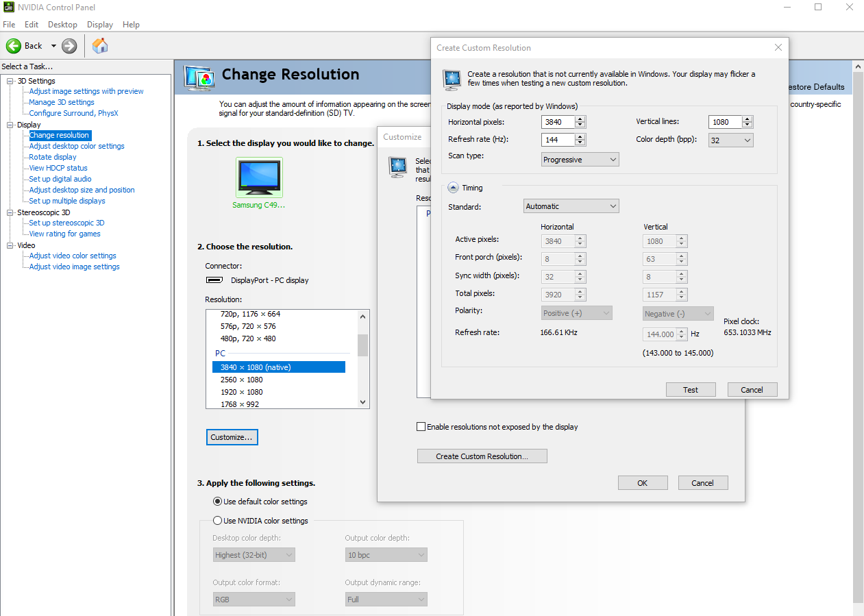The height and width of the screenshot is (616, 864).
Task: Open Adjust desktop color settings
Action: 77,146
